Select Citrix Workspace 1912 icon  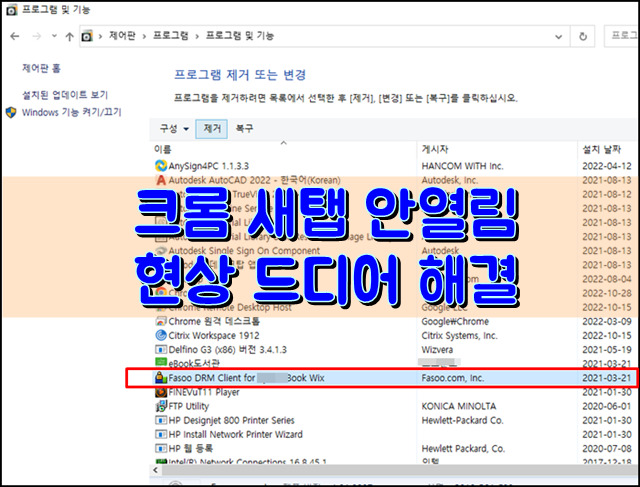pos(161,335)
